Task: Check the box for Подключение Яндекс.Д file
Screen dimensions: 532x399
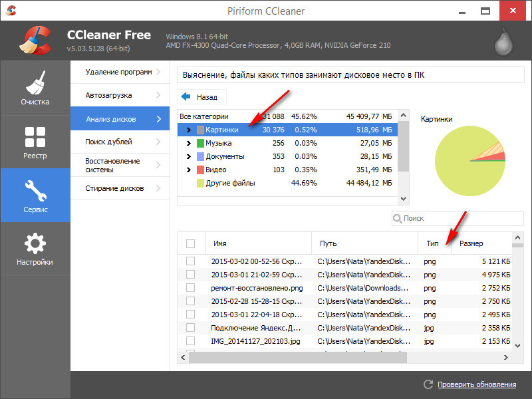Action: pyautogui.click(x=190, y=327)
